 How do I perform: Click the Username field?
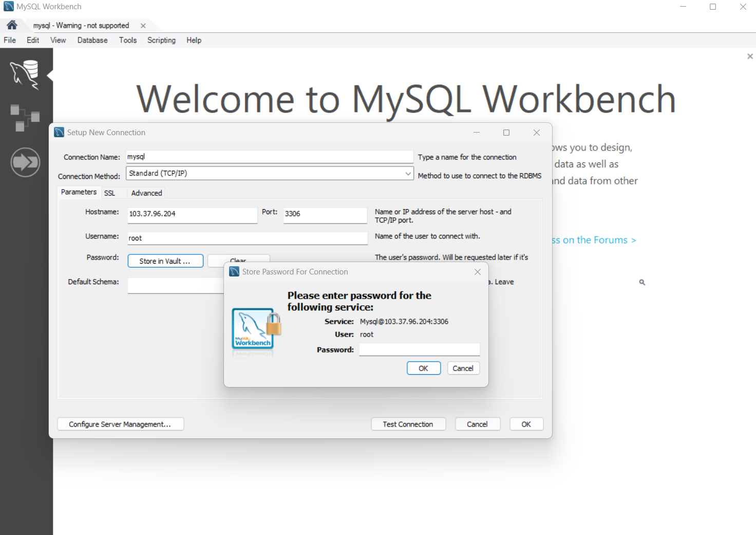[248, 238]
